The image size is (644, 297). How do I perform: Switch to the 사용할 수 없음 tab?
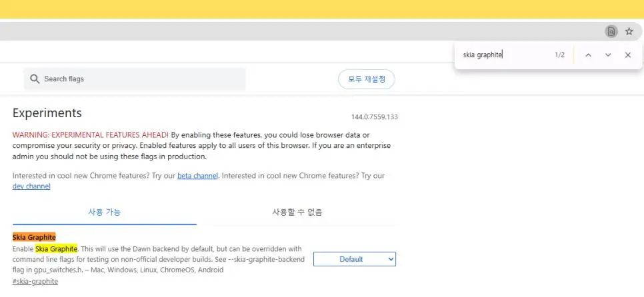tap(297, 212)
